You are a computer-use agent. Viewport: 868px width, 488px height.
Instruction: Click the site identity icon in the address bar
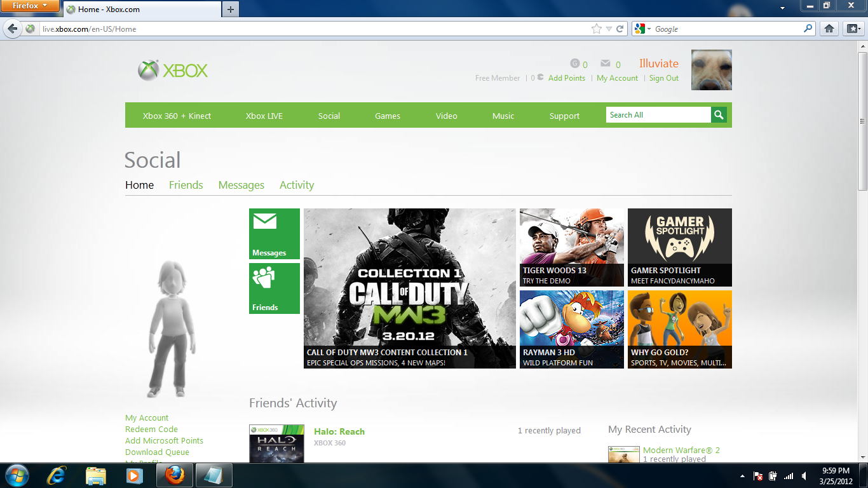point(31,29)
